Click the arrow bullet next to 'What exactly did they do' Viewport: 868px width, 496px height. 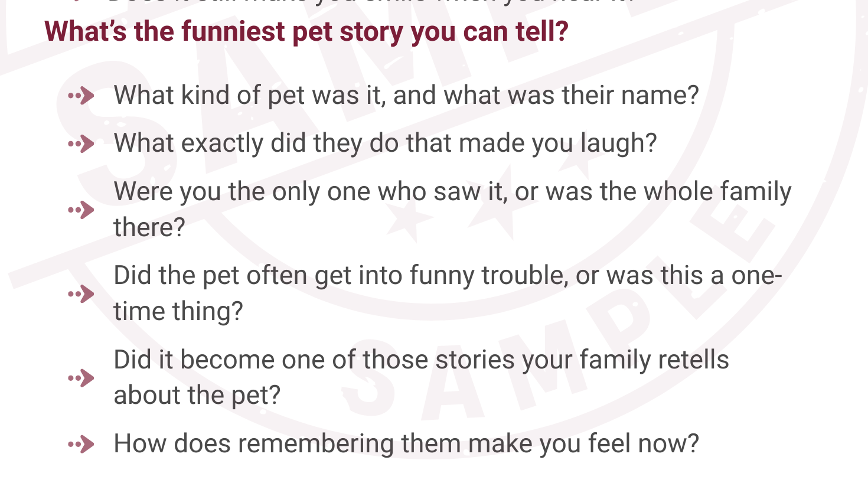tap(81, 143)
